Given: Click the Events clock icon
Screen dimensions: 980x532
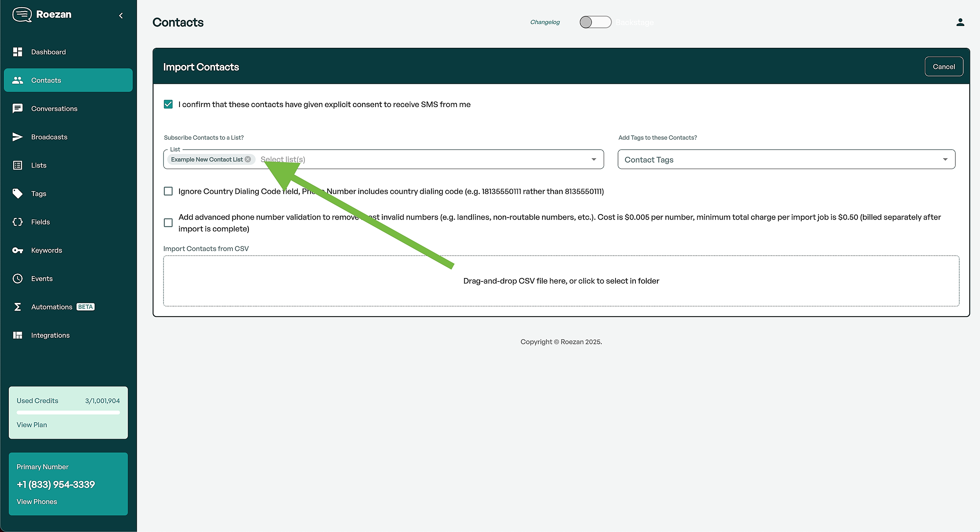Looking at the screenshot, I should pyautogui.click(x=18, y=279).
